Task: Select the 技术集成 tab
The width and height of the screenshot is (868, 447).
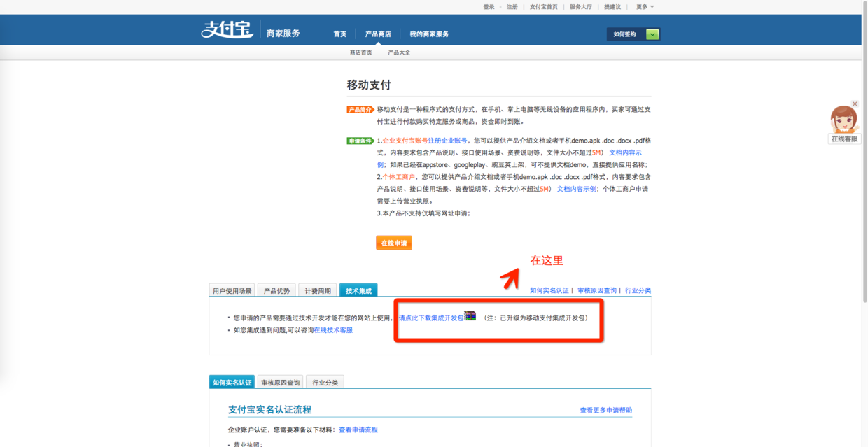Action: click(358, 291)
